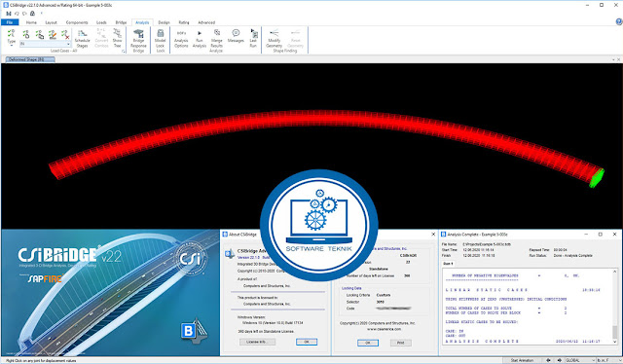The image size is (623, 364).
Task: Open the Load Cases group dialog launcher
Action: click(x=124, y=51)
